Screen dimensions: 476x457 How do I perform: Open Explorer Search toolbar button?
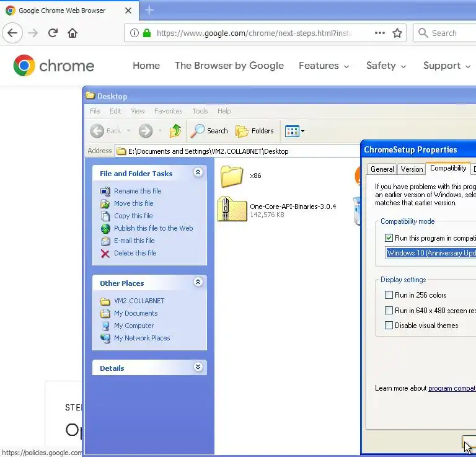[209, 131]
